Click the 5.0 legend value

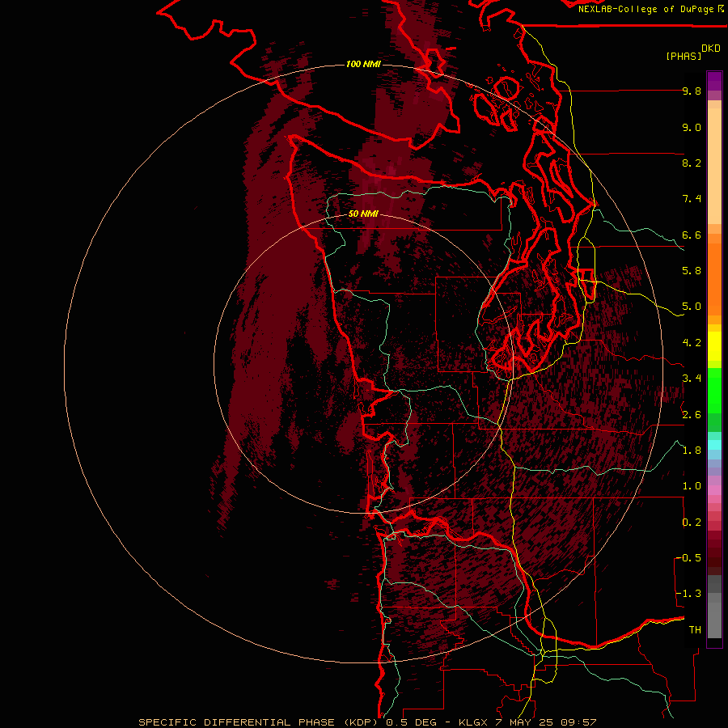point(692,307)
